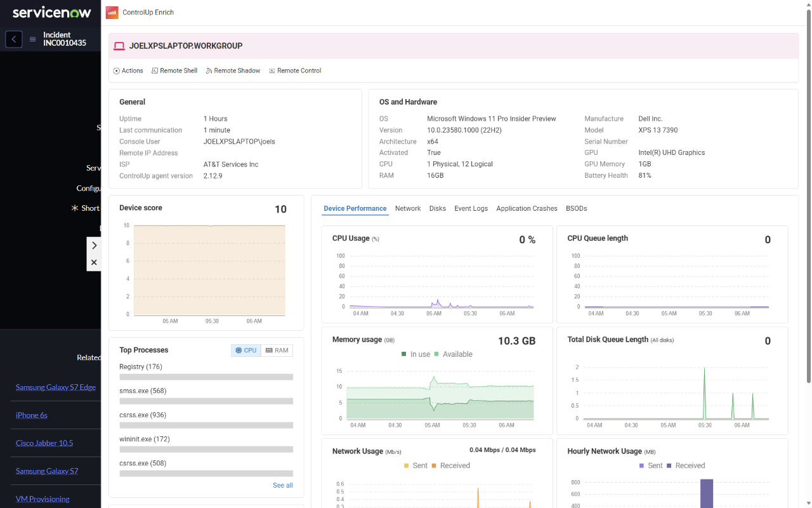Screen dimensions: 812x508
Task: Open the Samsung Galaxy S7 Edge link
Action: point(56,387)
